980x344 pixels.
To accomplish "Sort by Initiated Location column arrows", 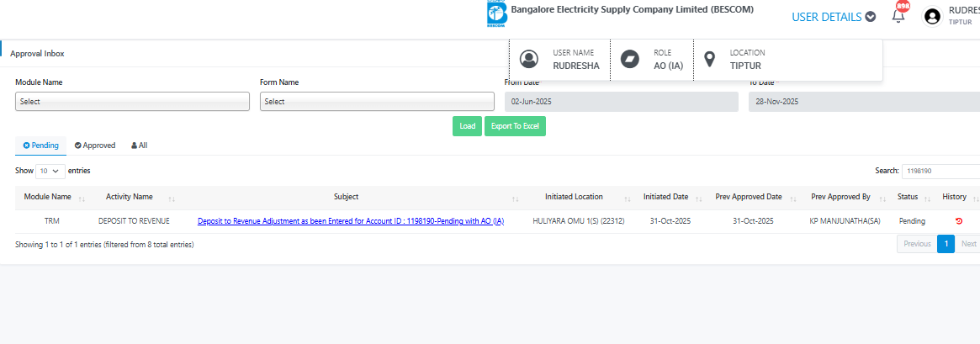I will click(628, 198).
